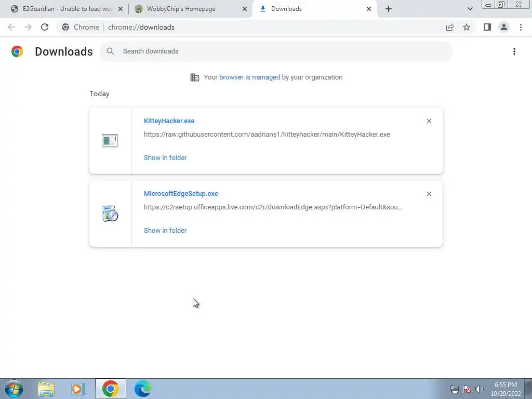Share this page using the share icon
Viewport: 532px width, 399px height.
pos(450,27)
